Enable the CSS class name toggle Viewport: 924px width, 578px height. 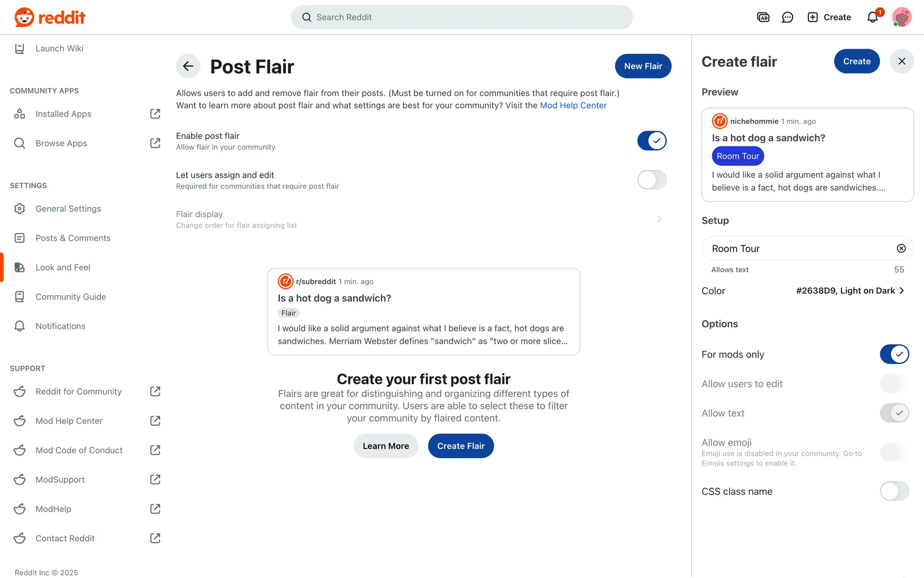[894, 492]
